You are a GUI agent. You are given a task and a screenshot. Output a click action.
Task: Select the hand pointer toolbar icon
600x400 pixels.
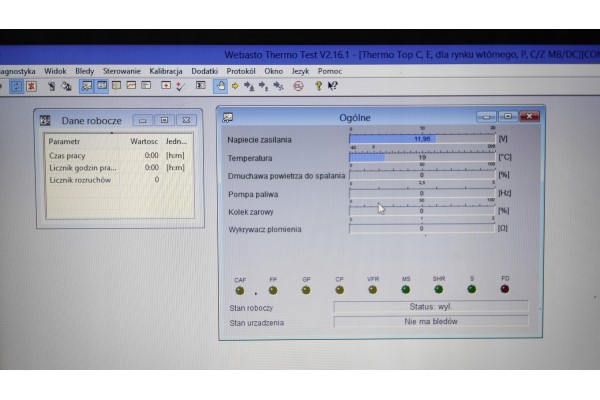220,86
